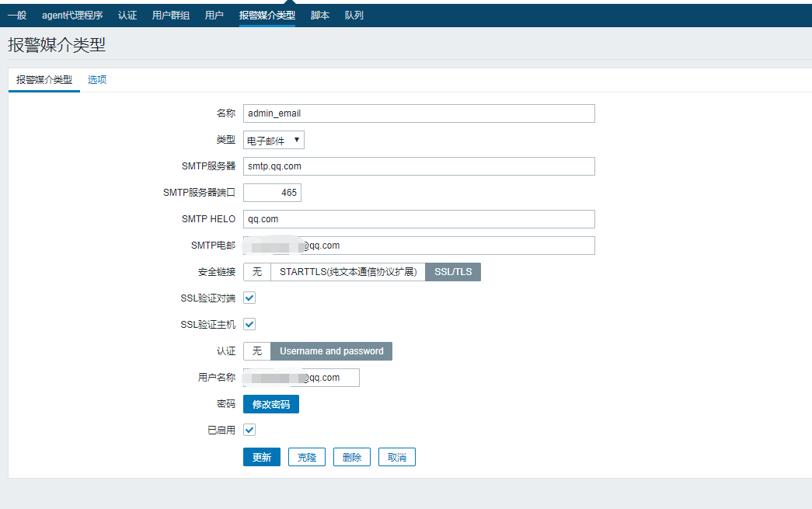This screenshot has height=509, width=812.
Task: Click the SMTP HELO field
Action: 419,219
